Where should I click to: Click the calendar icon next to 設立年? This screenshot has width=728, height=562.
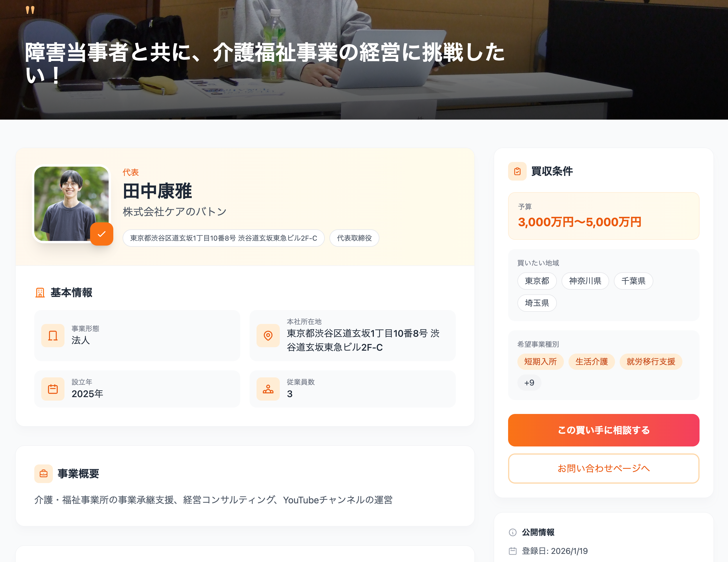(53, 389)
